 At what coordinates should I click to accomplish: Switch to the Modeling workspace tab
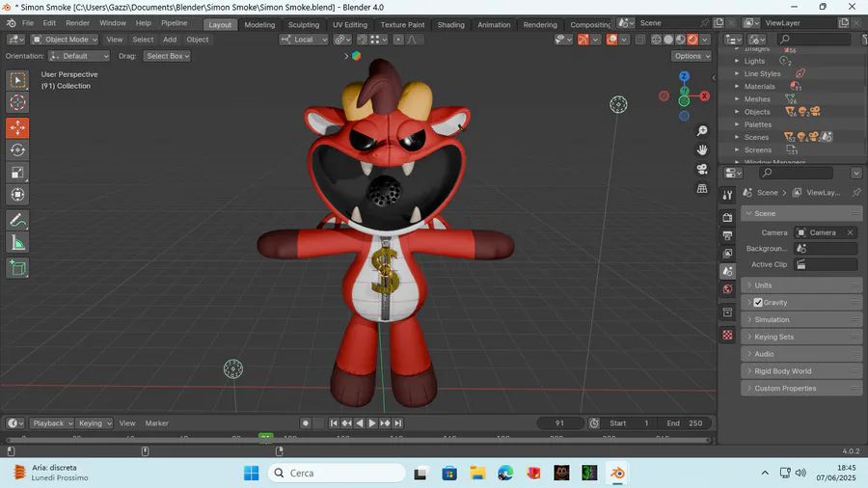click(259, 25)
